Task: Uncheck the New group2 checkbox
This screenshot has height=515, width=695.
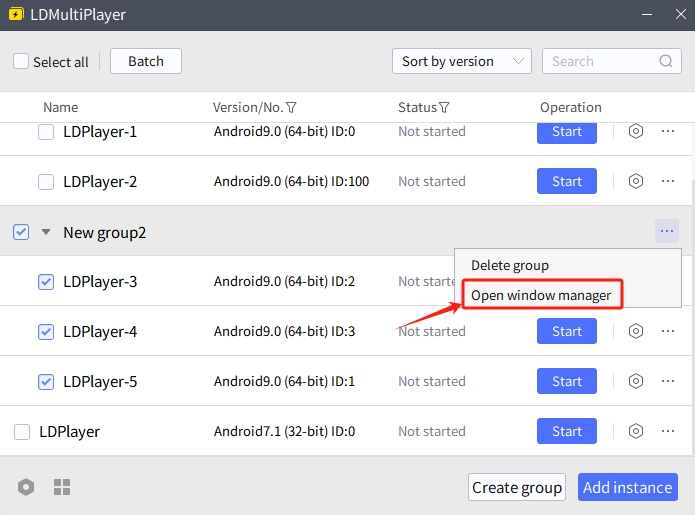Action: [x=21, y=232]
